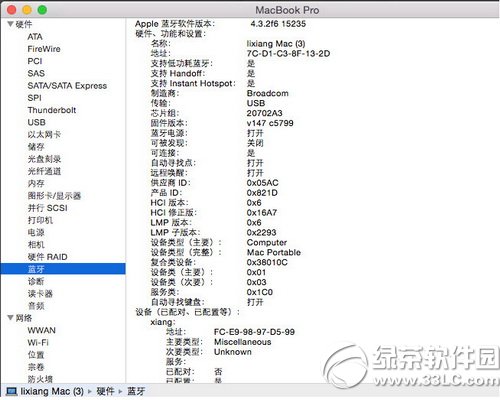This screenshot has width=500, height=400.
Task: Click 蓝牙 in the bottom path bar
Action: click(136, 391)
